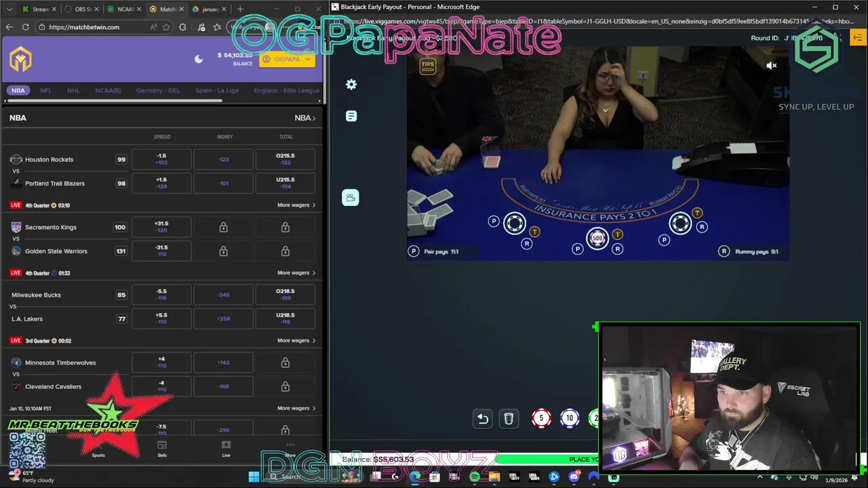
Task: Click the T side bet on right seat
Action: click(697, 214)
